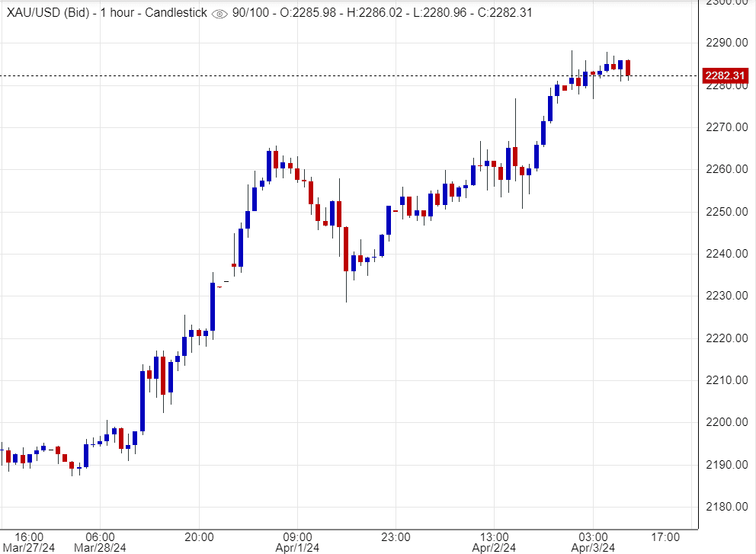This screenshot has width=756, height=554.
Task: Click the XAU/USD (Bid) symbol title
Action: click(47, 14)
